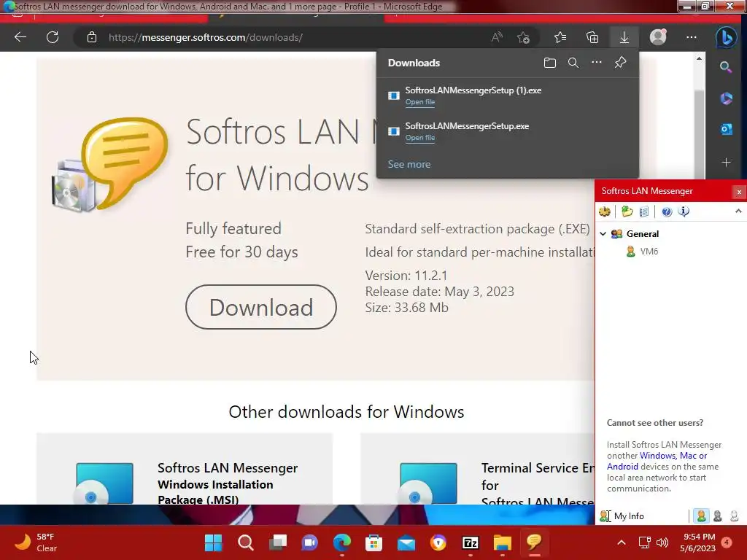Open the weather widget 58°F Clear
The height and width of the screenshot is (560, 747).
pyautogui.click(x=36, y=542)
